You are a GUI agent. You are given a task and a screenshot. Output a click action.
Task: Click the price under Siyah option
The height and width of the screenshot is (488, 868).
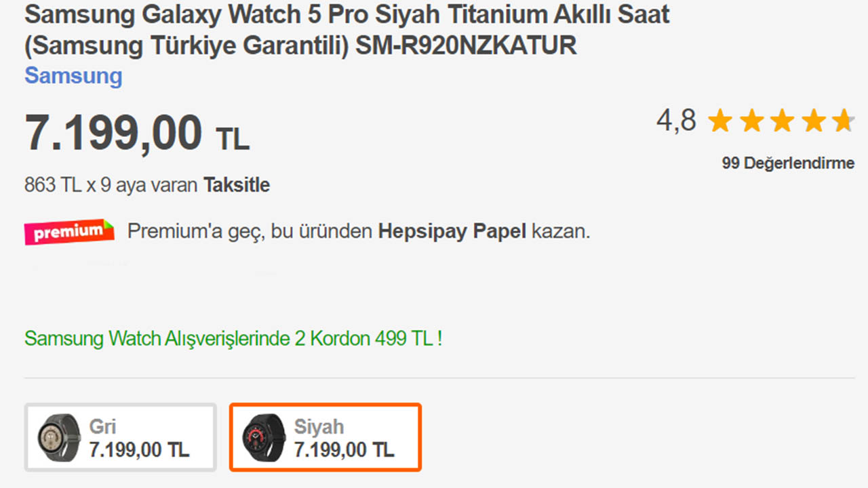344,449
